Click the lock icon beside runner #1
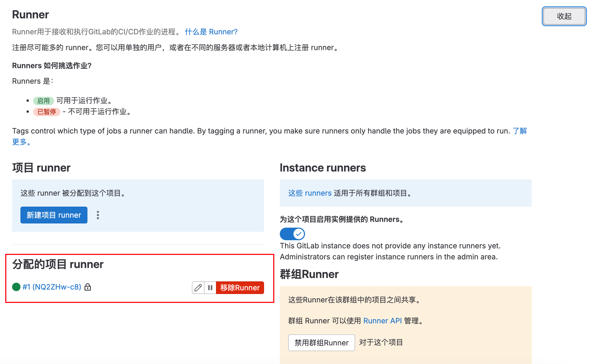The height and width of the screenshot is (364, 600). click(88, 287)
